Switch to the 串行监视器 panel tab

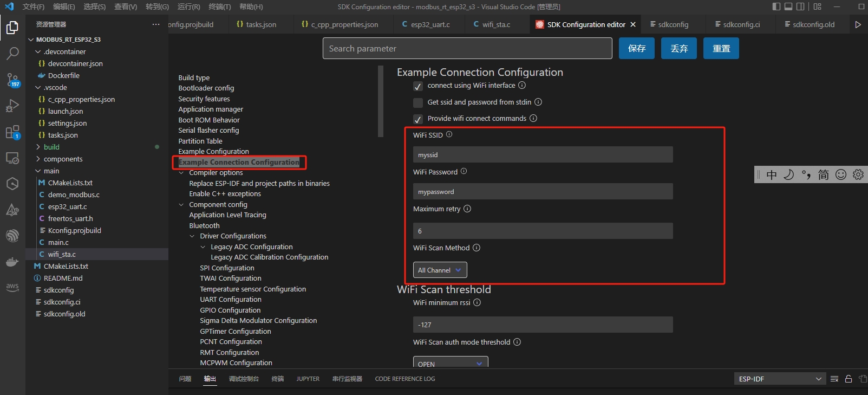(347, 379)
